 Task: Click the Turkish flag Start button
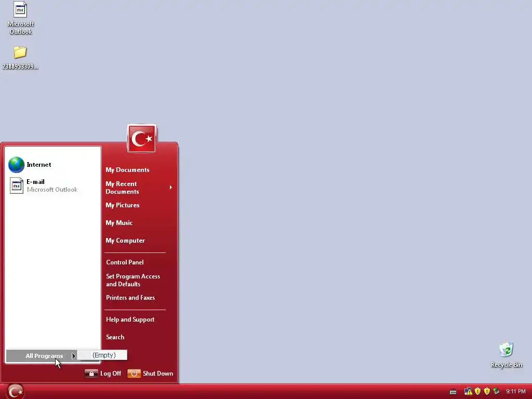coord(15,391)
